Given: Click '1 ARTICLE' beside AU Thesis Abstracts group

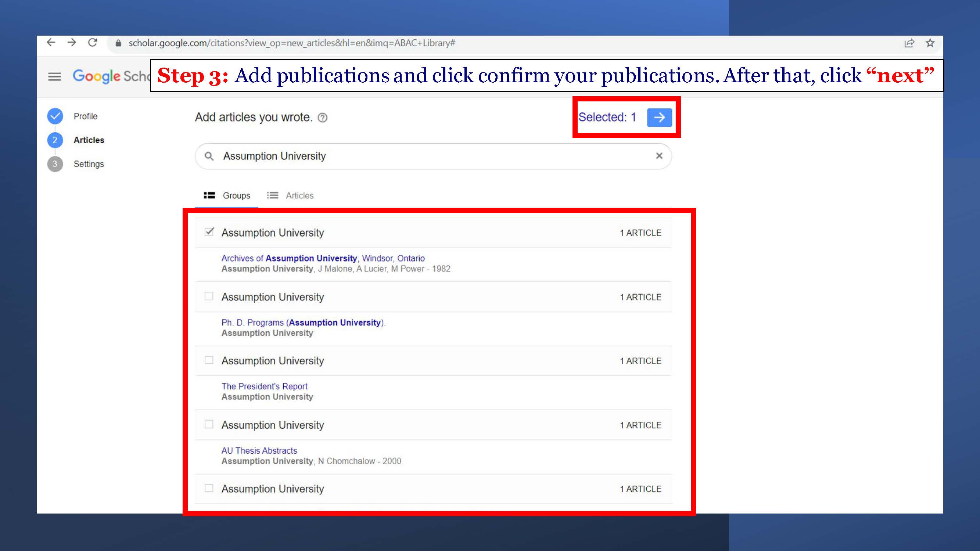Looking at the screenshot, I should coord(640,425).
